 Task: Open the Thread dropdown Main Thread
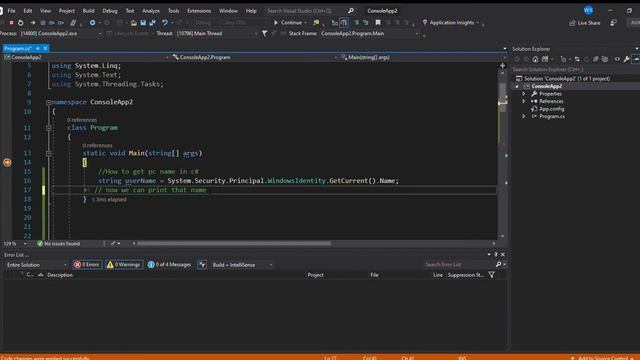pyautogui.click(x=217, y=33)
